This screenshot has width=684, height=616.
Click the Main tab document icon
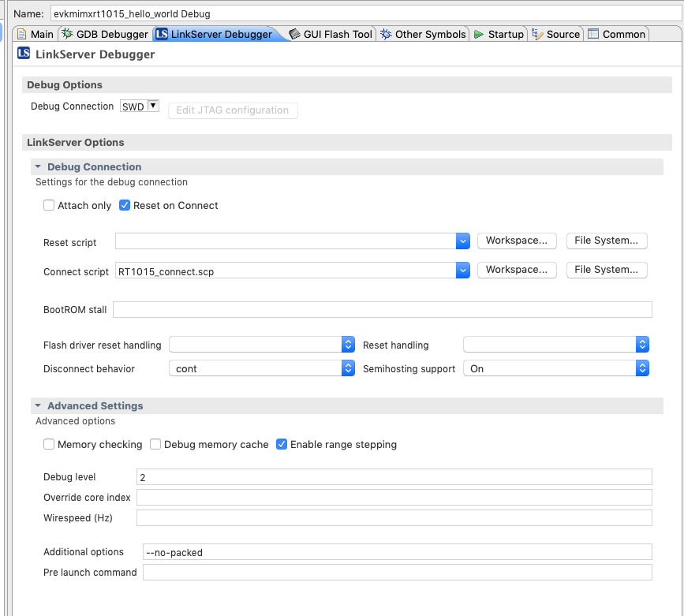(22, 34)
